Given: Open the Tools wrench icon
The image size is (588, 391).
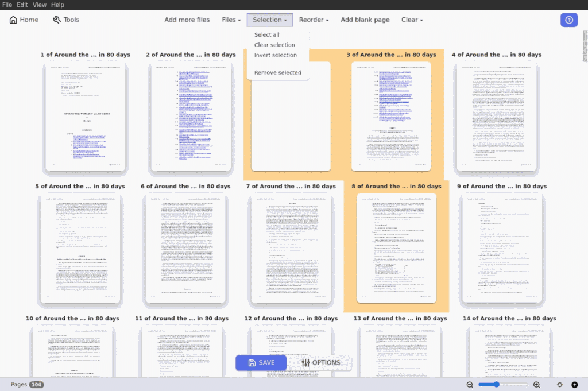Looking at the screenshot, I should coord(57,20).
